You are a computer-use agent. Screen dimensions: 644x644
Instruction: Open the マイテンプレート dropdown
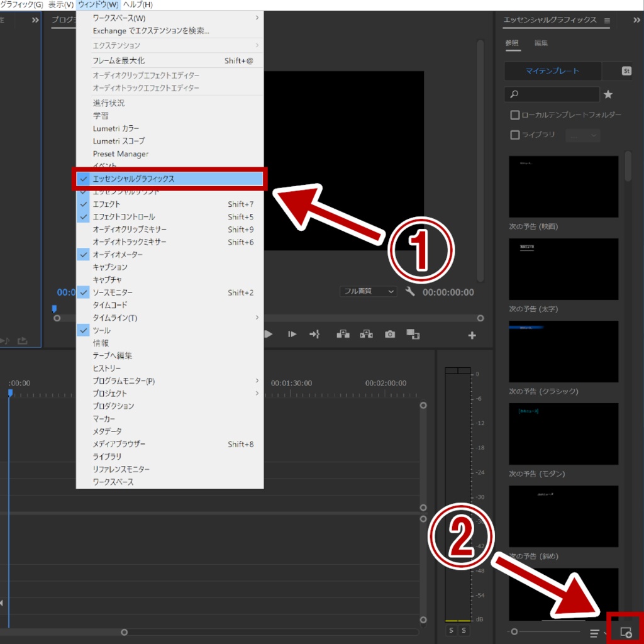pyautogui.click(x=552, y=71)
